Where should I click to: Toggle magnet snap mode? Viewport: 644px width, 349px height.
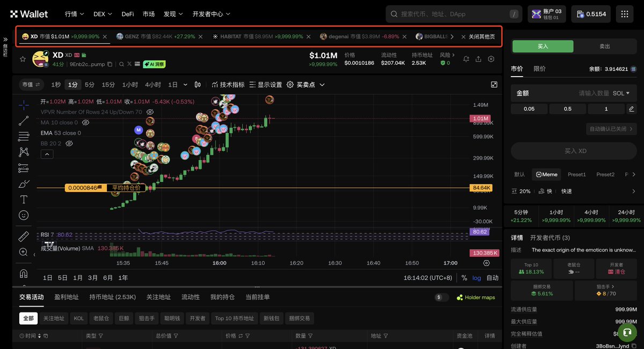(24, 273)
